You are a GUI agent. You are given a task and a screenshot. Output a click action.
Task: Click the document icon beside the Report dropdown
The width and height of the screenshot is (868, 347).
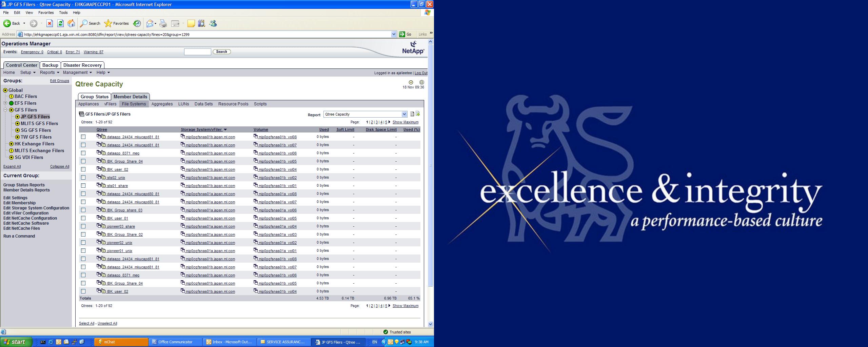(x=412, y=114)
